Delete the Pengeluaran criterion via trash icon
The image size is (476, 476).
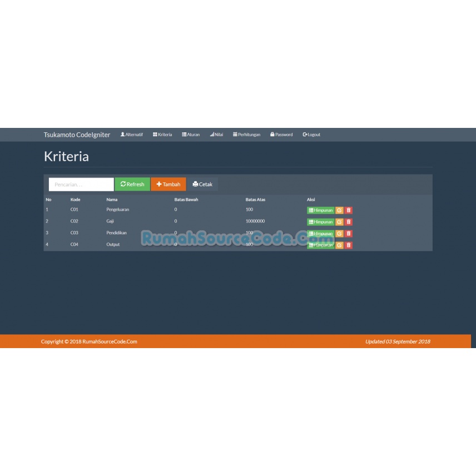point(349,210)
